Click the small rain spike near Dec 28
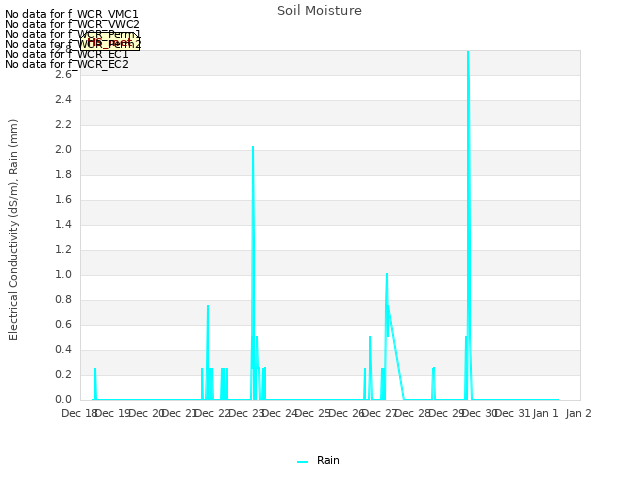The width and height of the screenshot is (640, 480). tap(433, 369)
